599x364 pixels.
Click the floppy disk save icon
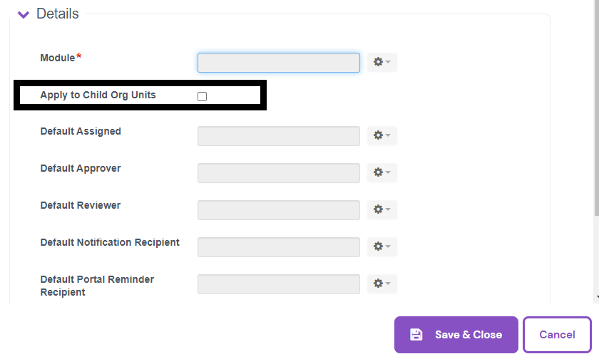(x=416, y=335)
